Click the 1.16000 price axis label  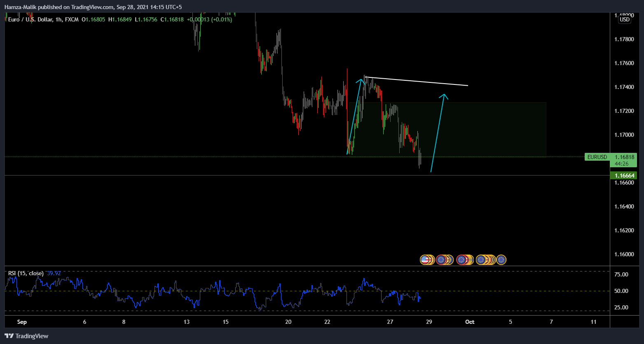coord(624,254)
